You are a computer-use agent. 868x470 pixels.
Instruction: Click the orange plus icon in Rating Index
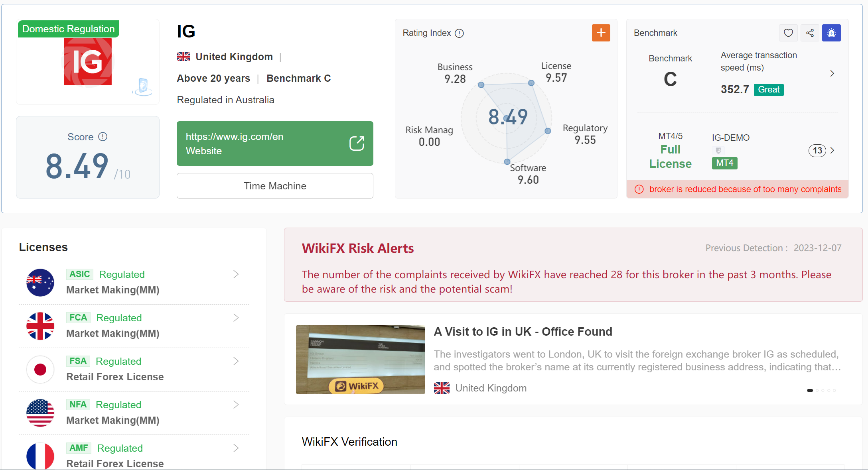[x=601, y=33]
